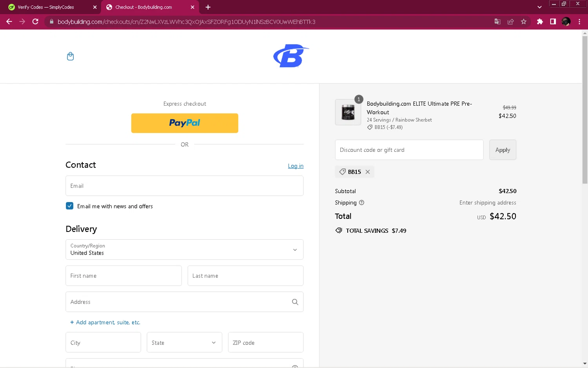Screen dimensions: 588x368
Task: Click the tab search chevron in title bar
Action: point(539,7)
